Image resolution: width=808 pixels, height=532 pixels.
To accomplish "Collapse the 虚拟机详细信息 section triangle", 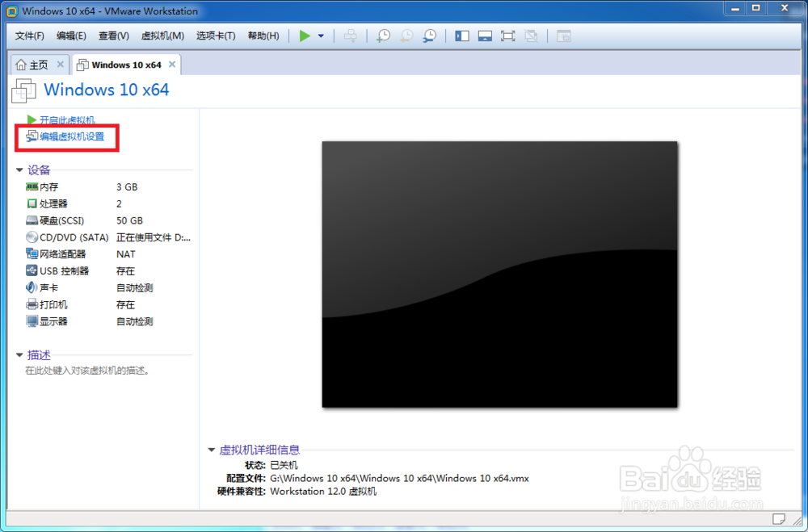I will pyautogui.click(x=211, y=450).
